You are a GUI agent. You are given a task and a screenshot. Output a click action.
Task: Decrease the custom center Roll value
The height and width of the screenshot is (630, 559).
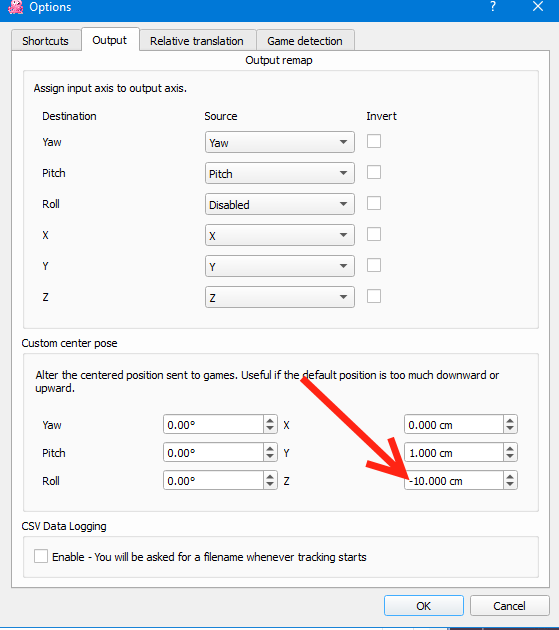coord(270,485)
